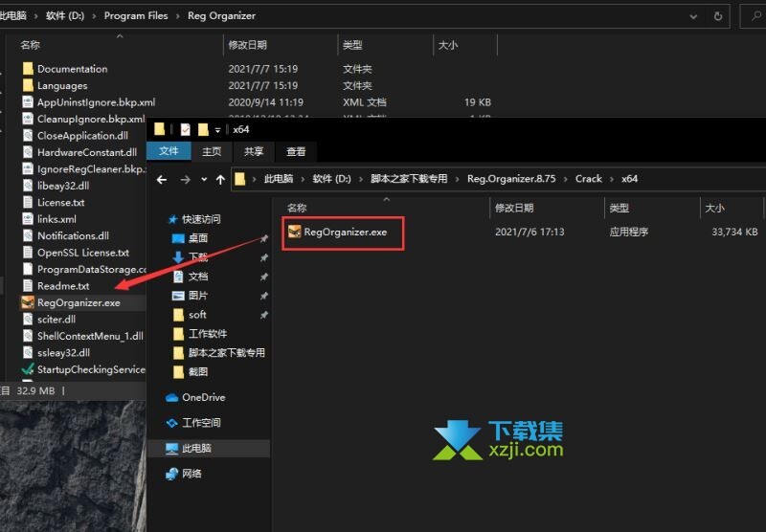The width and height of the screenshot is (766, 532).
Task: Click 软件 (D:) breadcrumb in the x64 window
Action: [x=331, y=179]
